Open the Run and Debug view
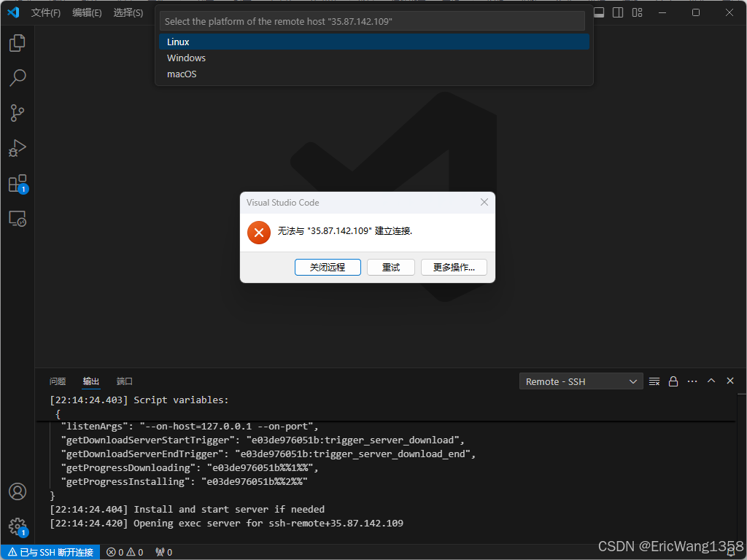 (18, 148)
